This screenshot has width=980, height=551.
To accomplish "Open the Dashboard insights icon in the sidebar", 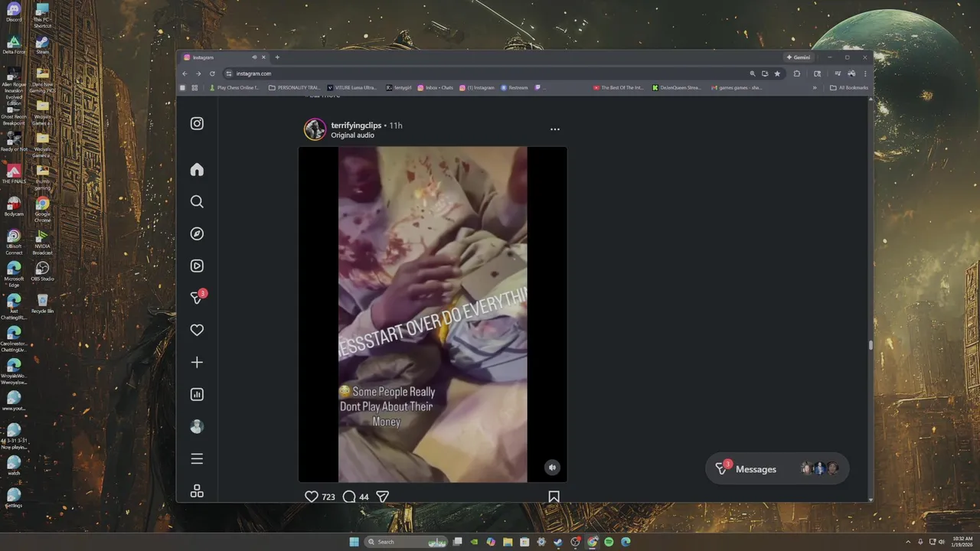I will (x=197, y=394).
